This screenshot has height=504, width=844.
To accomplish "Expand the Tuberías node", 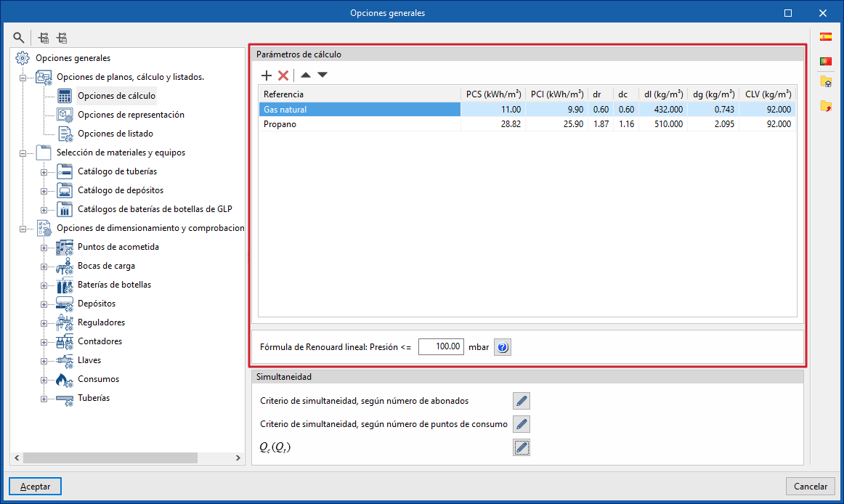I will pos(44,399).
